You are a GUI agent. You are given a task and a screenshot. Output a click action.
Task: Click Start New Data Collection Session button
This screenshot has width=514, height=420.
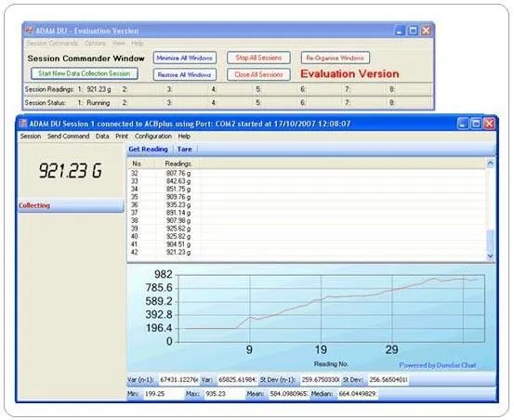(85, 73)
